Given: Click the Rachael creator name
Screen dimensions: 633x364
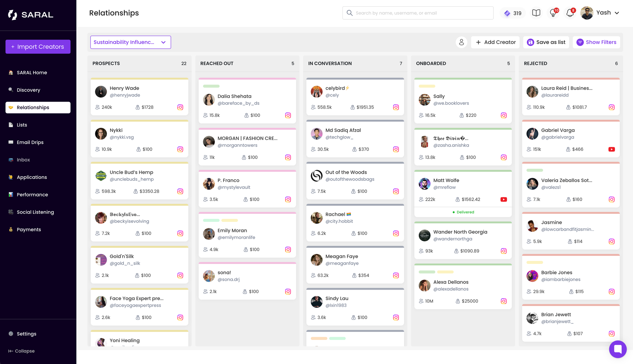Looking at the screenshot, I should [335, 214].
